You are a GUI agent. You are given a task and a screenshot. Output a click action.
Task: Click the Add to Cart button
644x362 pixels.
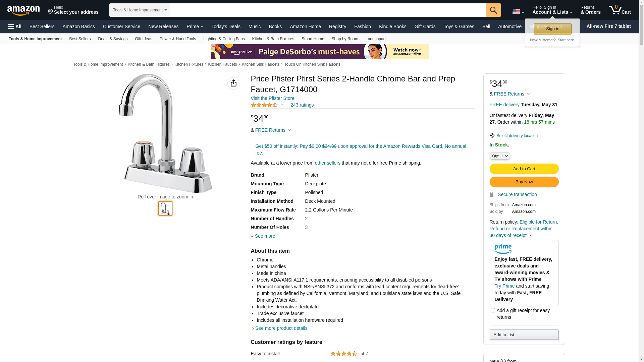click(x=524, y=169)
